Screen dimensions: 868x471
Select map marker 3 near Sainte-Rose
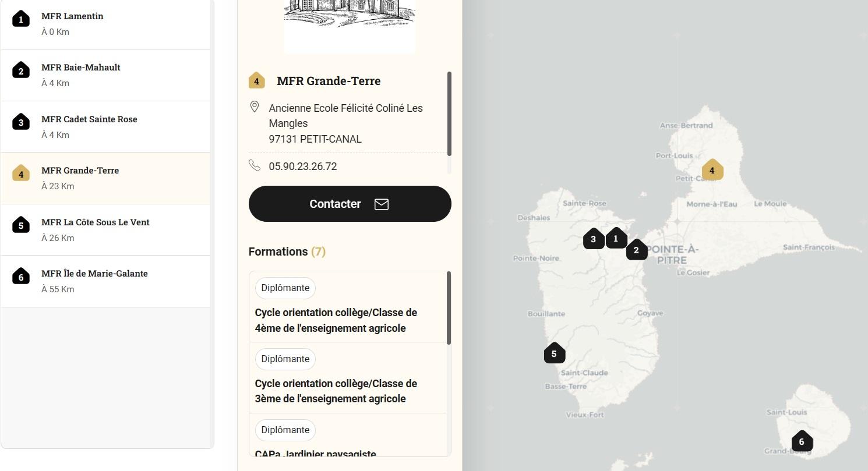pos(593,239)
